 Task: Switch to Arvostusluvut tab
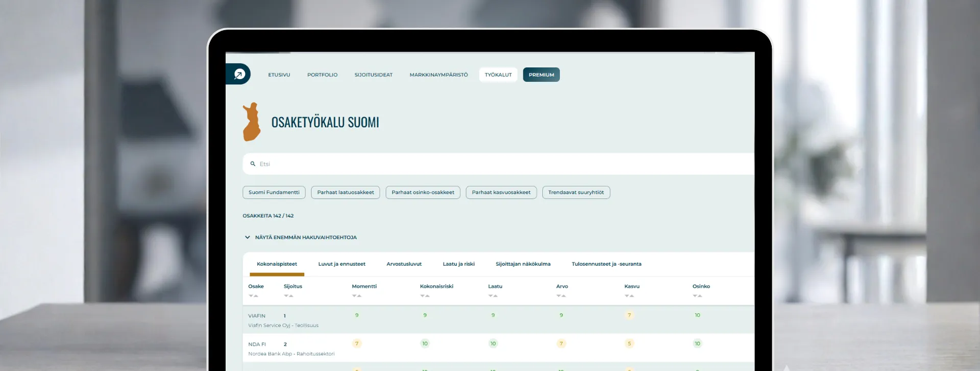(x=404, y=264)
